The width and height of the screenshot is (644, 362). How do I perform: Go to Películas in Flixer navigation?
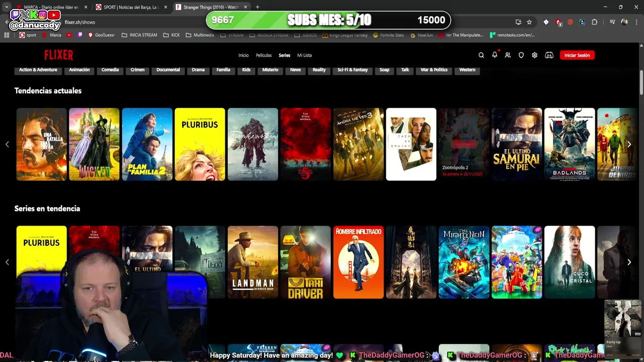coord(264,55)
